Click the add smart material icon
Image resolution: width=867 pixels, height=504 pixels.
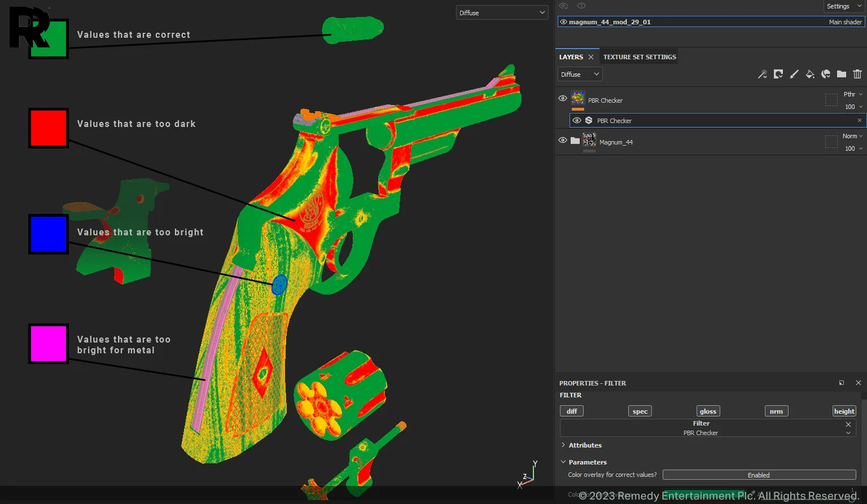pyautogui.click(x=826, y=74)
